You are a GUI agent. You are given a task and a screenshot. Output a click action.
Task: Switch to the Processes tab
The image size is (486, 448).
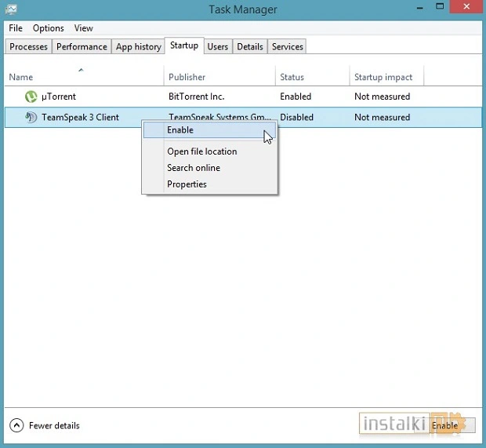pos(28,46)
